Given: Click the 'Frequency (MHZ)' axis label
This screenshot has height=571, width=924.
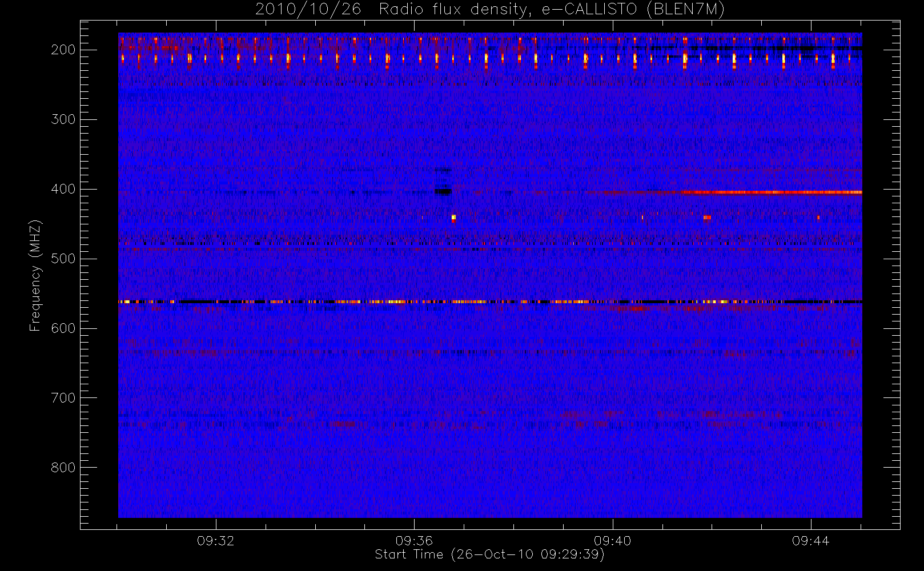Looking at the screenshot, I should [35, 276].
